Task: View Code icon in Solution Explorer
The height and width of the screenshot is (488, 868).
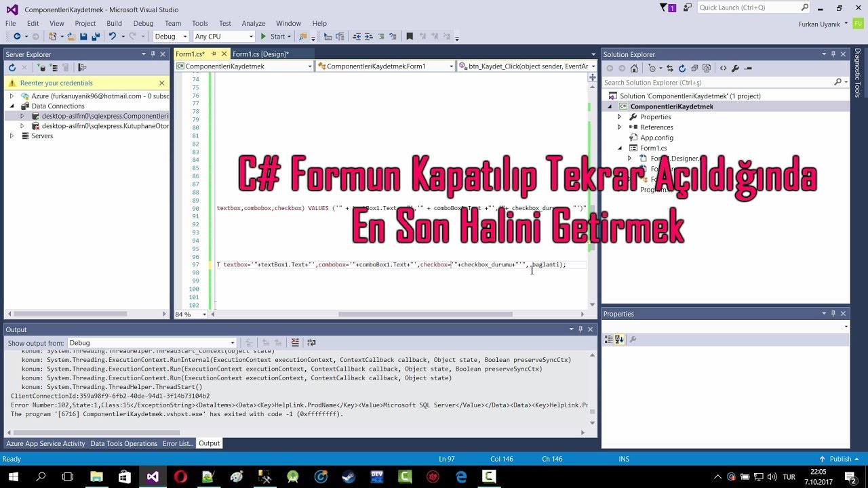Action: coord(723,68)
